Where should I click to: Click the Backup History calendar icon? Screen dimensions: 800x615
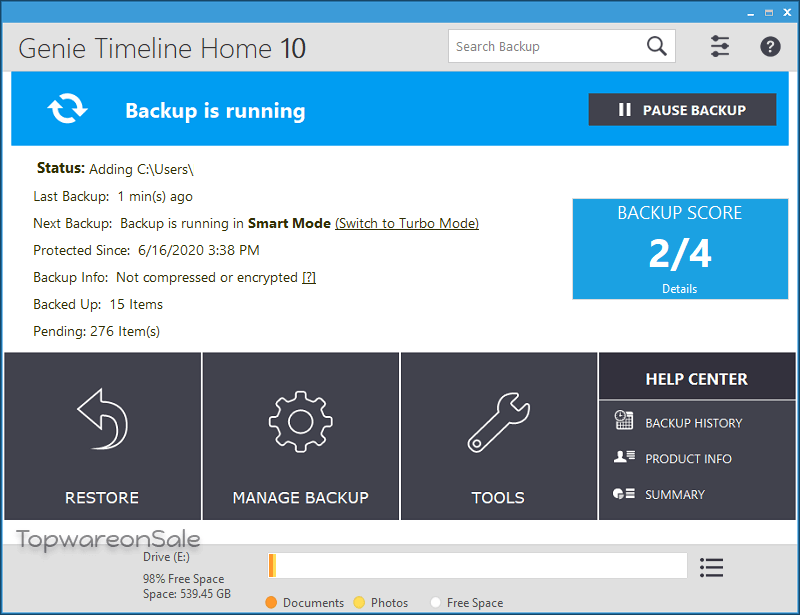623,420
